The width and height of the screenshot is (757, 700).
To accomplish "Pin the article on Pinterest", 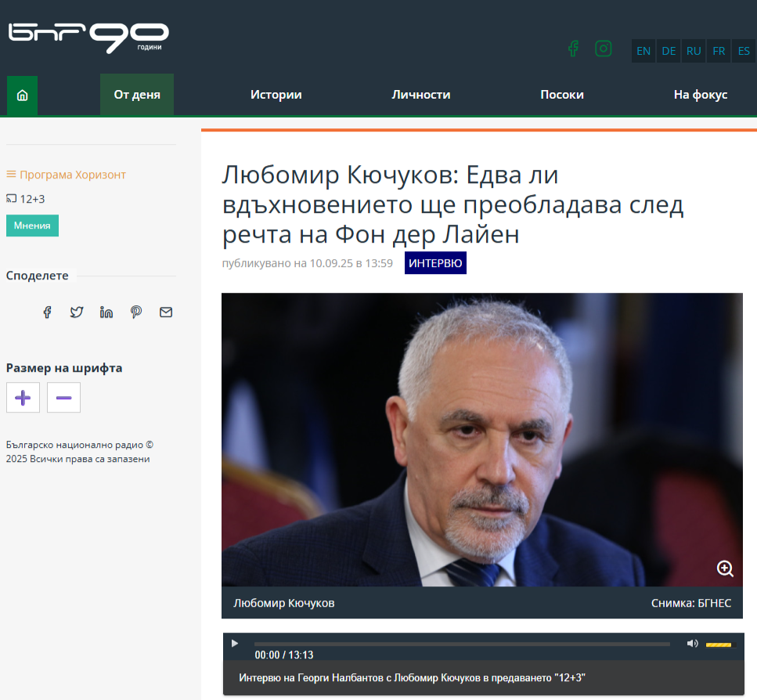I will click(x=136, y=312).
